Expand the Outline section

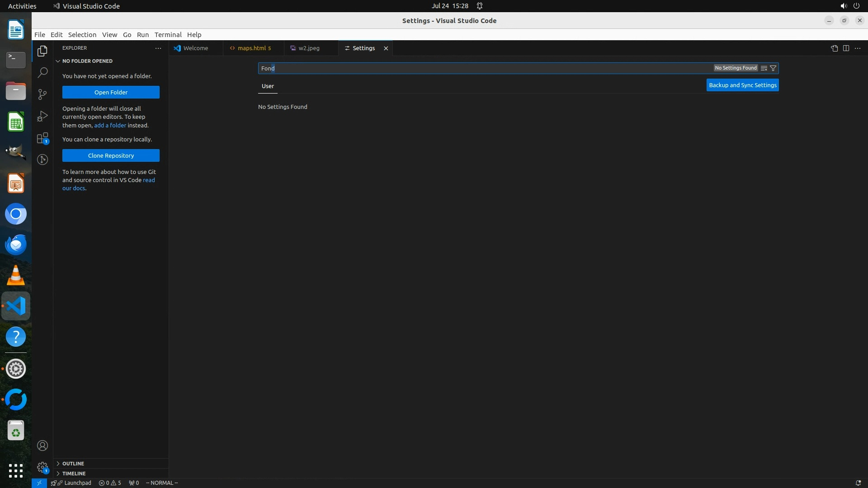73,464
